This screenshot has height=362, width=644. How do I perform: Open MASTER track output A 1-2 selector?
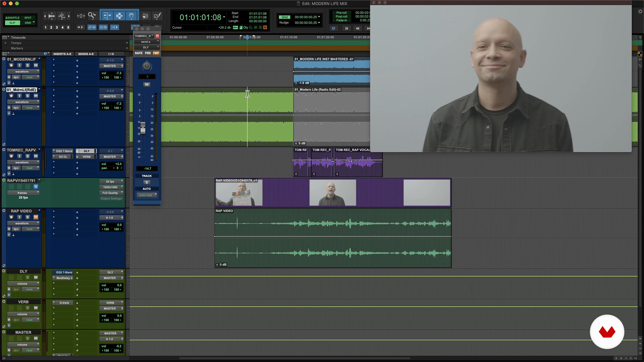(110, 339)
